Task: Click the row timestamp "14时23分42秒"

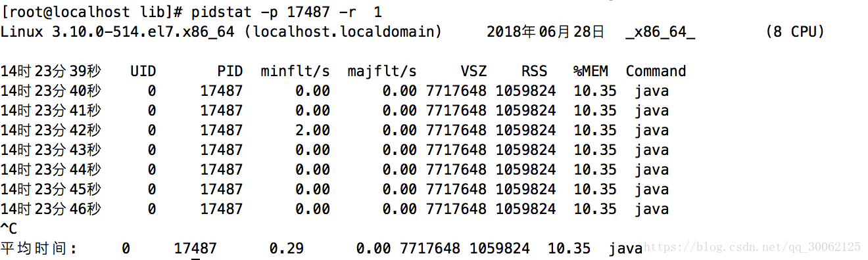Action: (51, 130)
